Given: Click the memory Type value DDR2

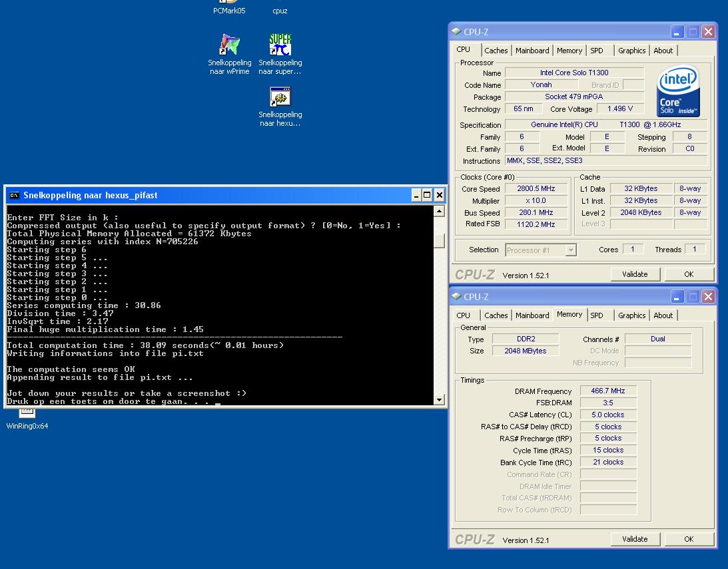Looking at the screenshot, I should click(526, 339).
